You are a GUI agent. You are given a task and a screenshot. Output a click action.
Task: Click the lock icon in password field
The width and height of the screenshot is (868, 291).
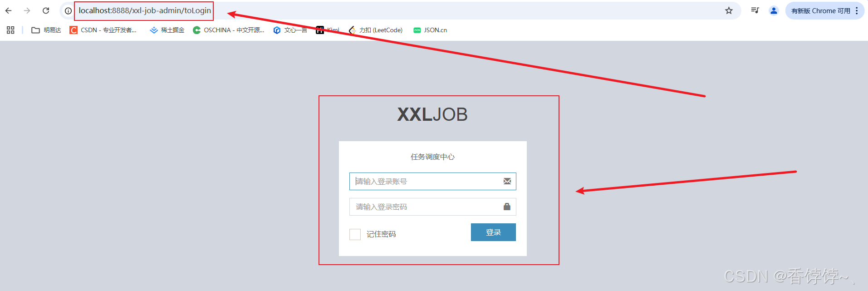click(507, 207)
